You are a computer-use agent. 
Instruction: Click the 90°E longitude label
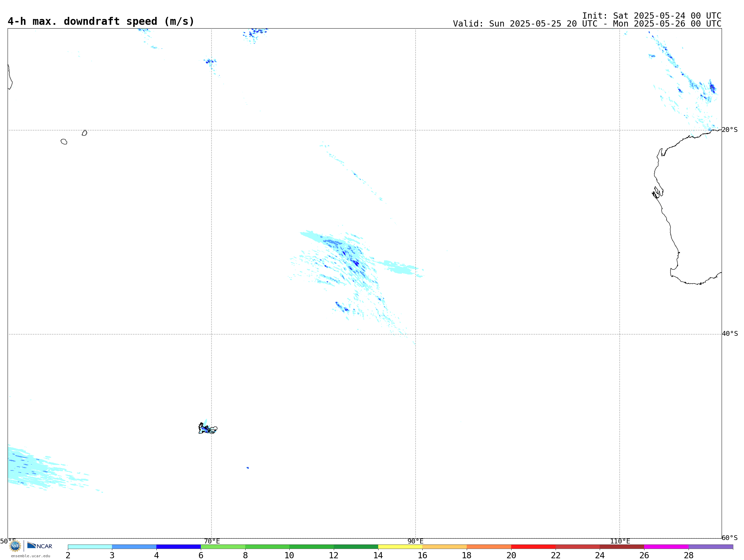[415, 541]
